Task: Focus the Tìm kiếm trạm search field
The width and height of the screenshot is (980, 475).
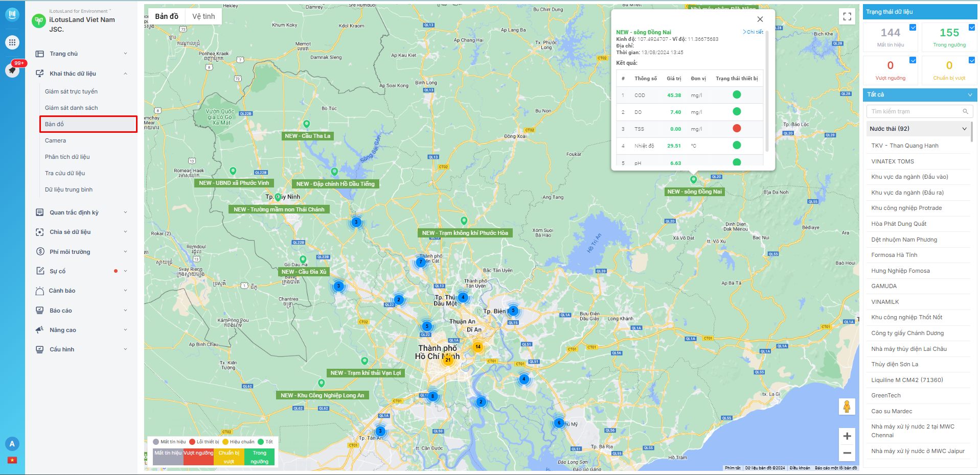Action: tap(919, 111)
